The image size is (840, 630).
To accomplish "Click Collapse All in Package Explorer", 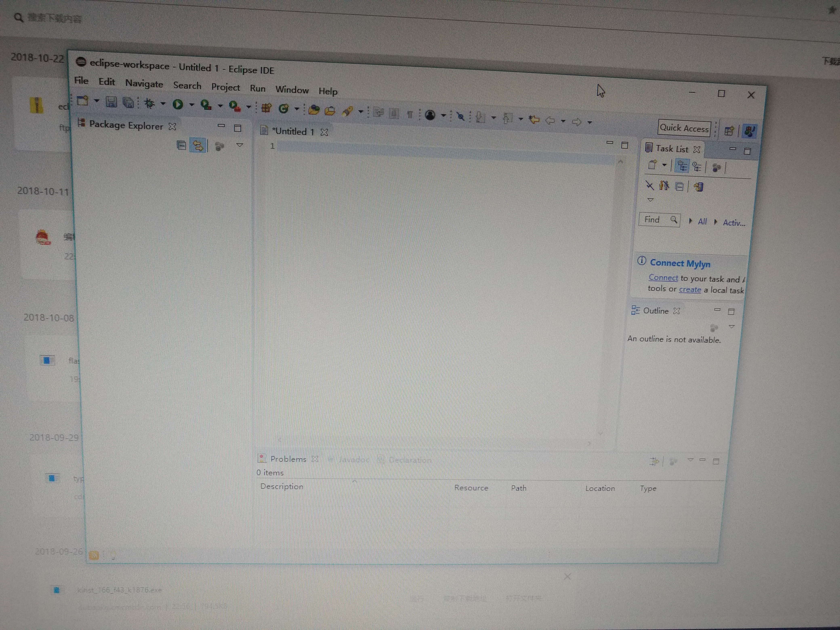I will coord(181,145).
